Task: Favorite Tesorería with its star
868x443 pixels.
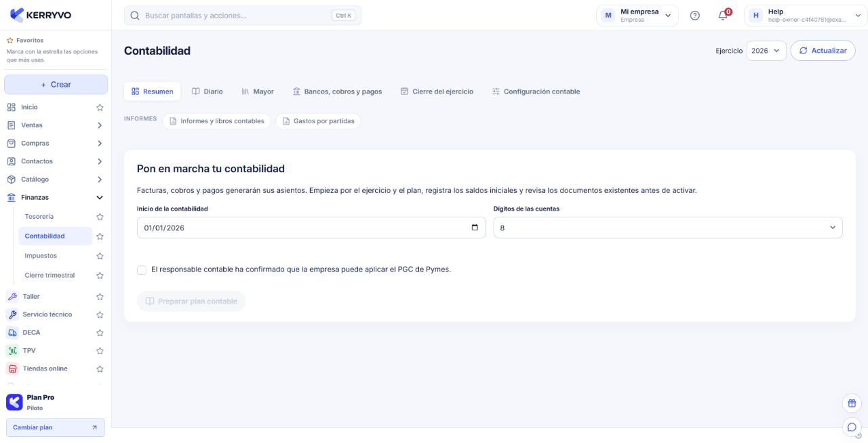Action: pos(100,217)
